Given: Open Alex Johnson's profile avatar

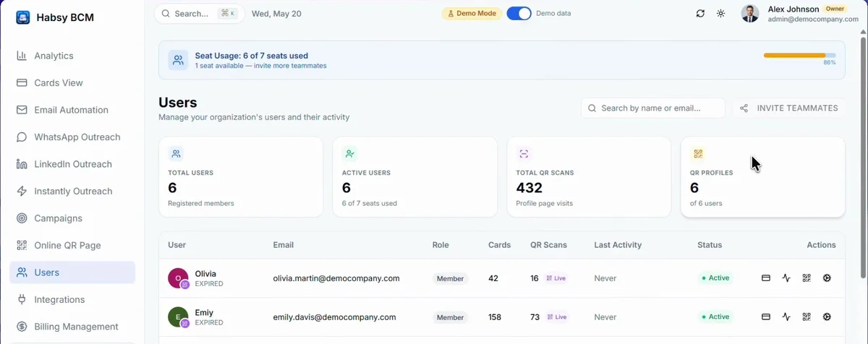Looking at the screenshot, I should click(x=750, y=14).
